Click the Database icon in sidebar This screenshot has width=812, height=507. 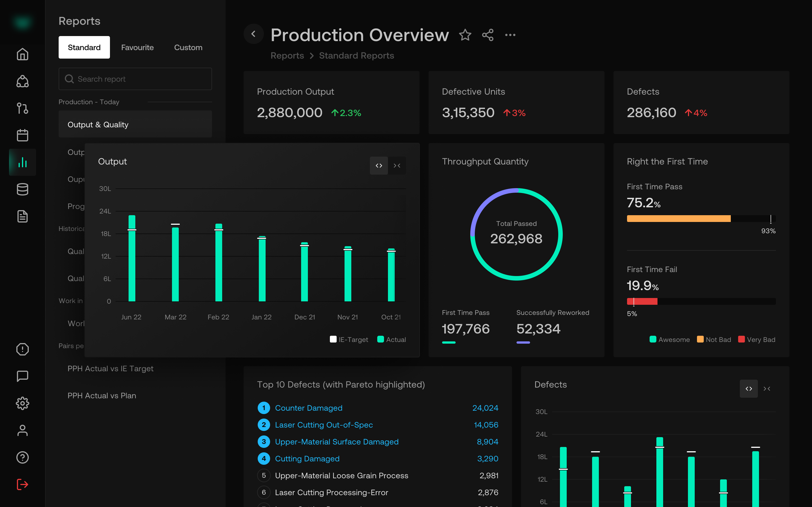click(x=22, y=189)
